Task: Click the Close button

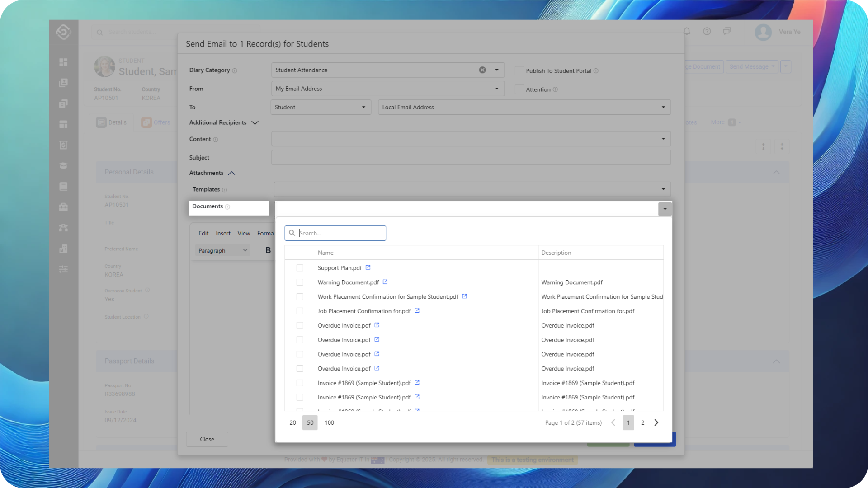Action: point(207,439)
